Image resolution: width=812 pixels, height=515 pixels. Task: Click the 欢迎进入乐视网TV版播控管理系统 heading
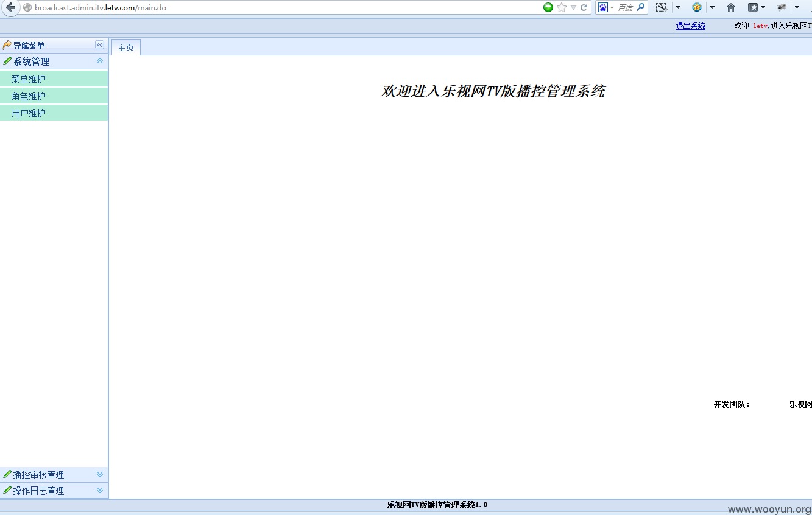coord(493,91)
